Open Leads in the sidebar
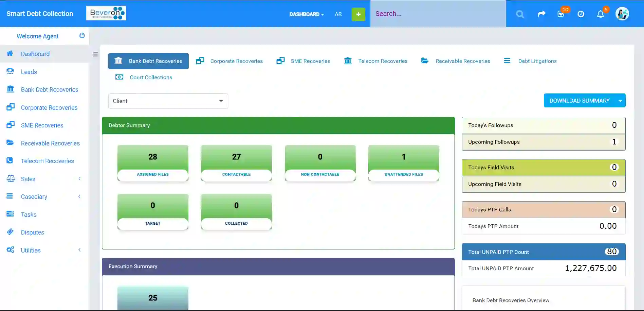This screenshot has width=644, height=311. [x=29, y=72]
